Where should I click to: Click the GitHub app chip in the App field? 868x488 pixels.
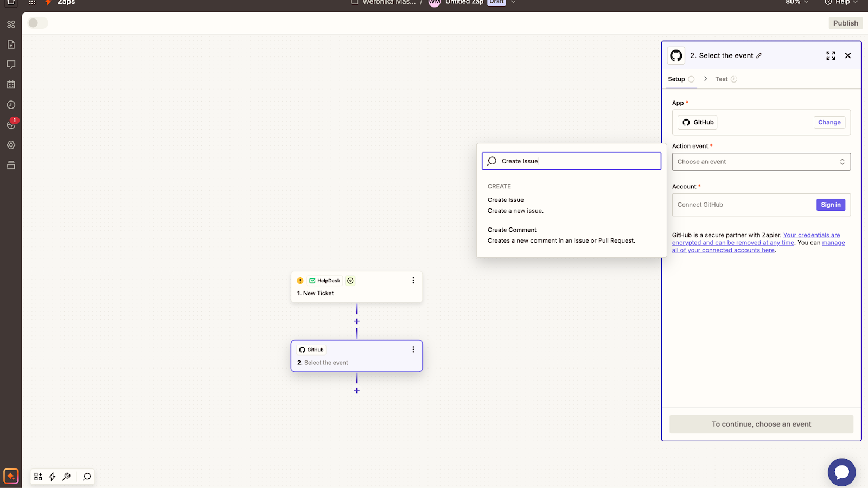pyautogui.click(x=698, y=122)
